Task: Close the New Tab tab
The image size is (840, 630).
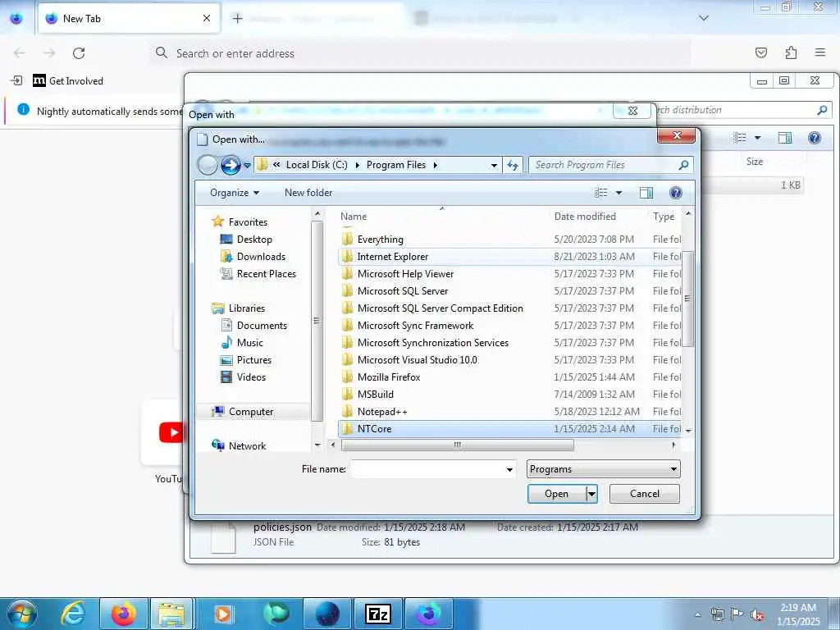Action: point(207,18)
